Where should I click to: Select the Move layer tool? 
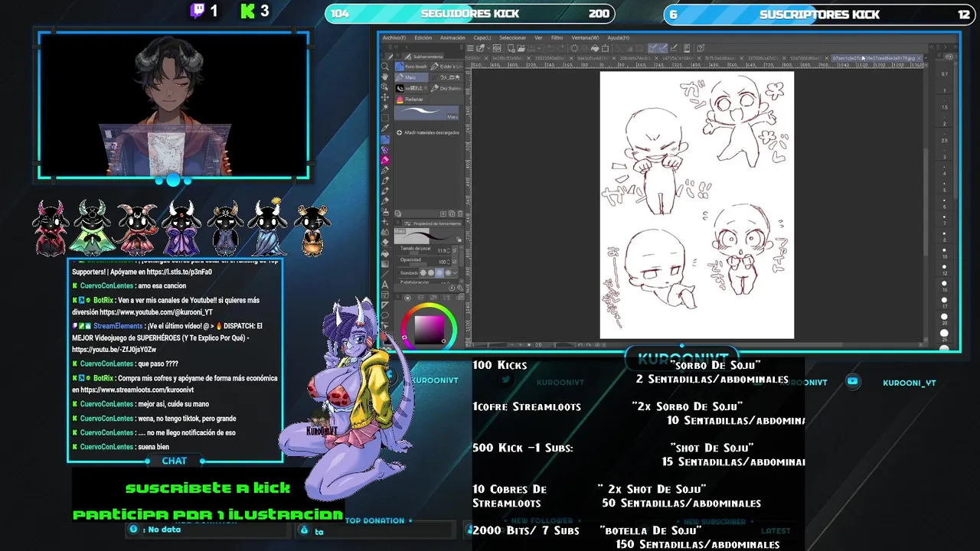(385, 97)
